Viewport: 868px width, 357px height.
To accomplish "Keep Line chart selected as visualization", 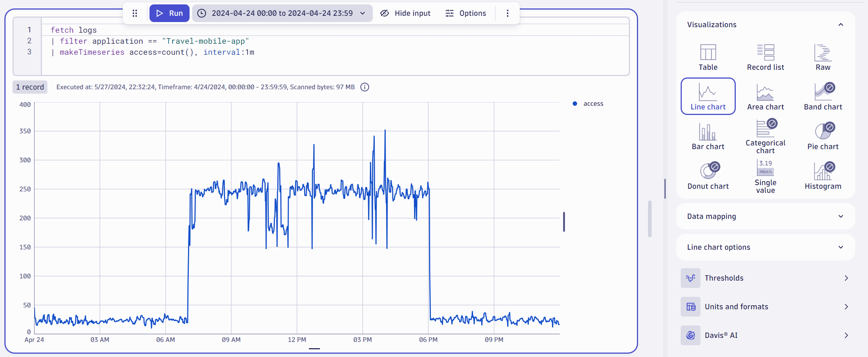I will [x=707, y=96].
